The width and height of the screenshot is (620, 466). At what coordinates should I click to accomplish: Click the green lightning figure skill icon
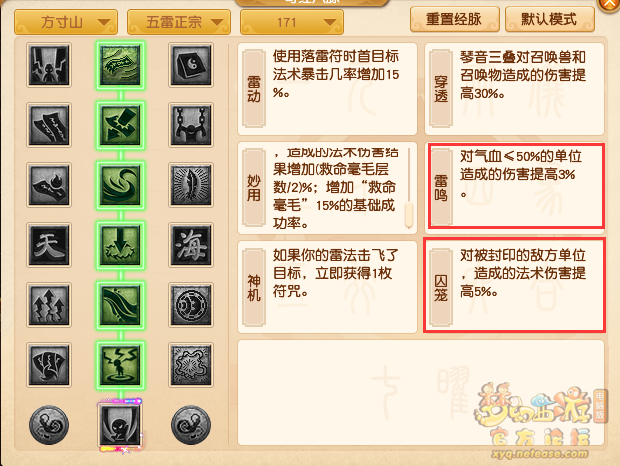coord(120,364)
